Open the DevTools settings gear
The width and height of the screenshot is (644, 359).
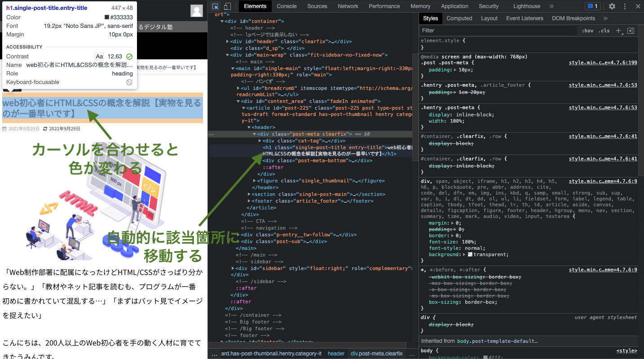pyautogui.click(x=612, y=6)
